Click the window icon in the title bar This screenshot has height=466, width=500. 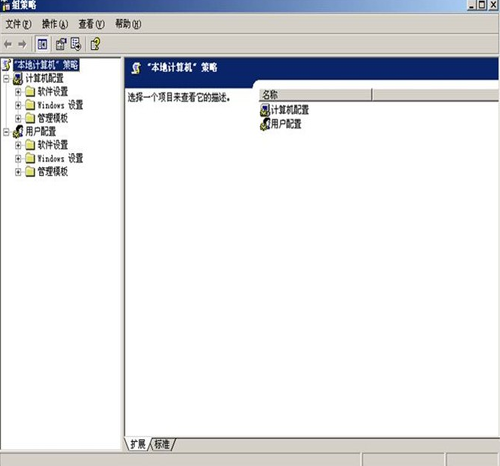pos(5,5)
